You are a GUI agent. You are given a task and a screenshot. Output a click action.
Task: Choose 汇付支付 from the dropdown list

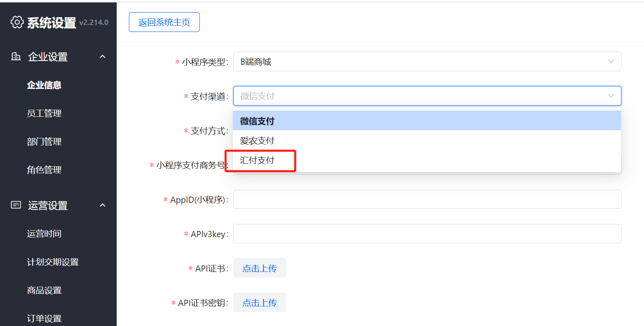pyautogui.click(x=427, y=160)
